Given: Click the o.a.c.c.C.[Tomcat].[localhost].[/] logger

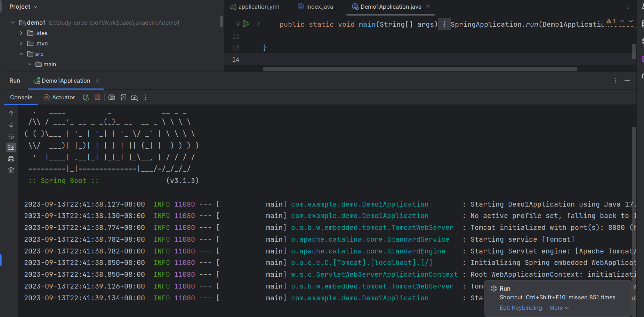Looking at the screenshot, I should tap(362, 262).
